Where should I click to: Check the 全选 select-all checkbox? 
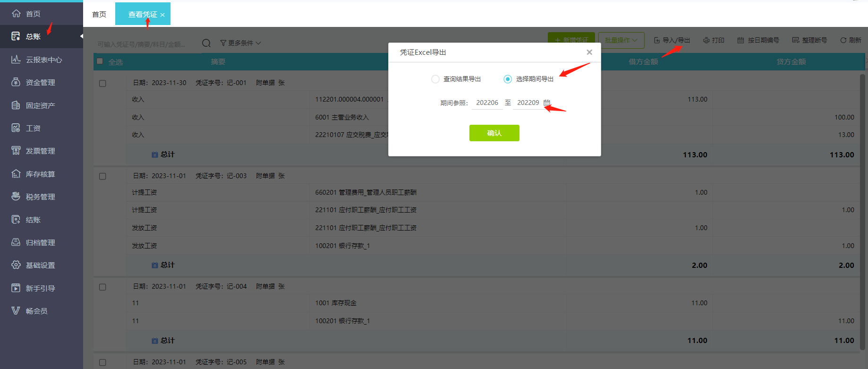(x=100, y=61)
